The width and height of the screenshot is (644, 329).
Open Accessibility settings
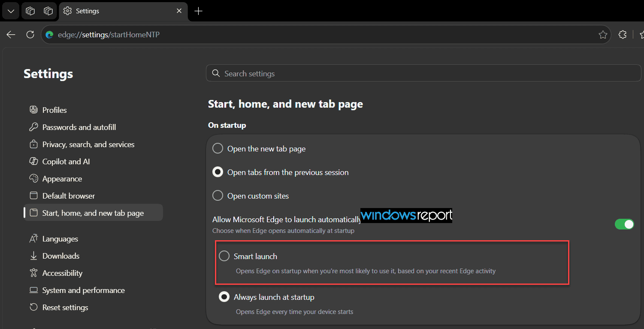[x=94, y=273]
